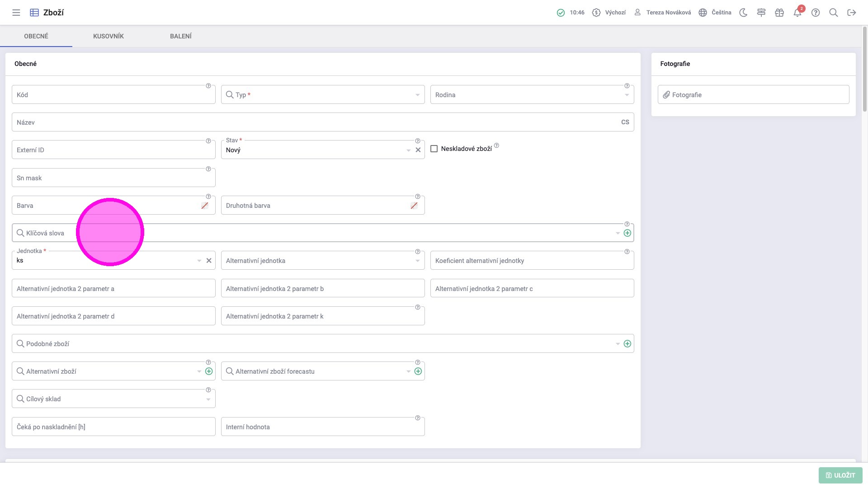868x488 pixels.
Task: Clear the Stav field value
Action: (418, 150)
